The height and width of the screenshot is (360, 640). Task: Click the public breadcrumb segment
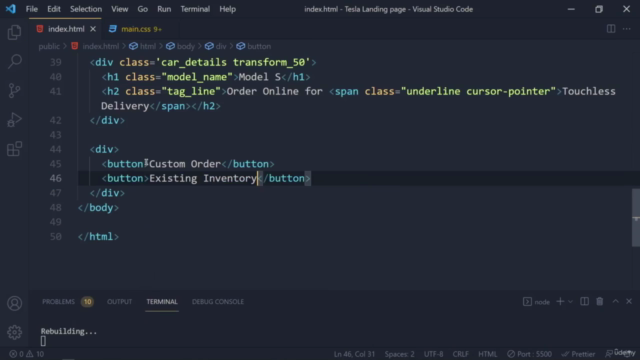(49, 46)
